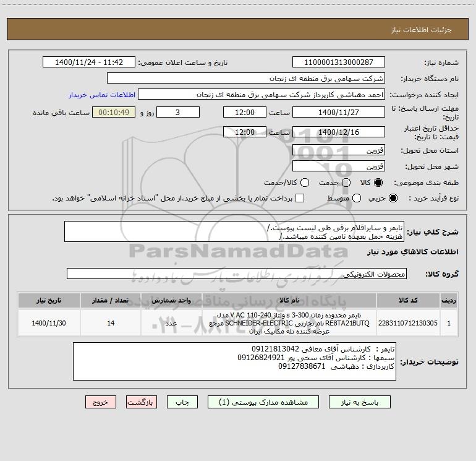Click the بازگشت back button

click(142, 402)
